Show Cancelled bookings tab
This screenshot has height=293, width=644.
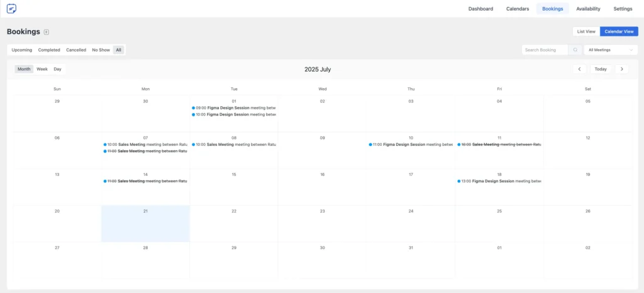pyautogui.click(x=76, y=50)
